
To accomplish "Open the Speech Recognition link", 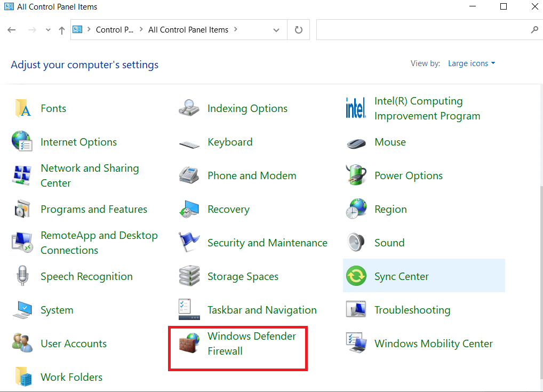I will pyautogui.click(x=86, y=276).
